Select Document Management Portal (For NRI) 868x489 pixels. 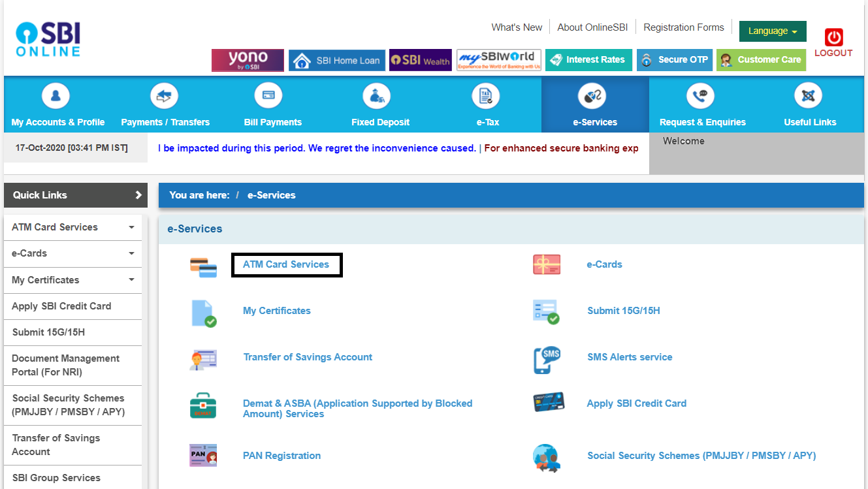pos(72,366)
